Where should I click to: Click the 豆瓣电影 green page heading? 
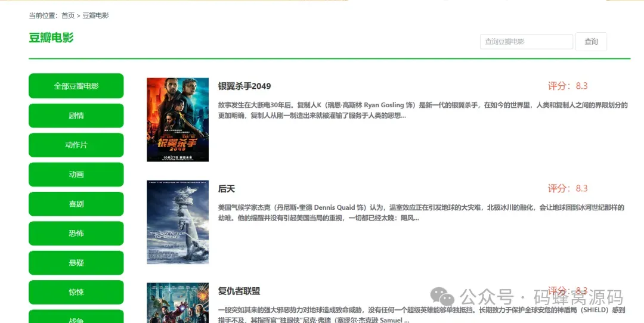[x=51, y=38]
